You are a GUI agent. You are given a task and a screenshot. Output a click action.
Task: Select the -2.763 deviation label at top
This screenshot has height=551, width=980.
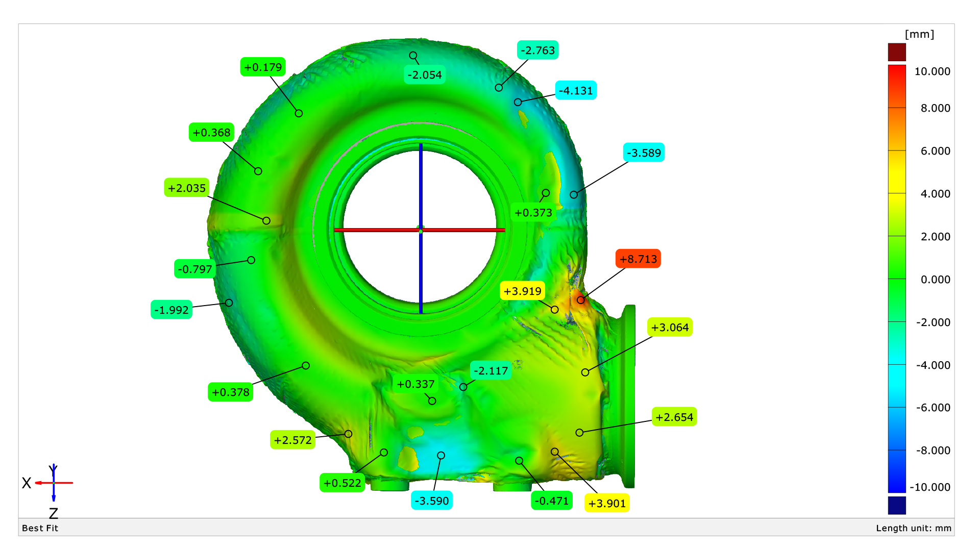pos(536,51)
